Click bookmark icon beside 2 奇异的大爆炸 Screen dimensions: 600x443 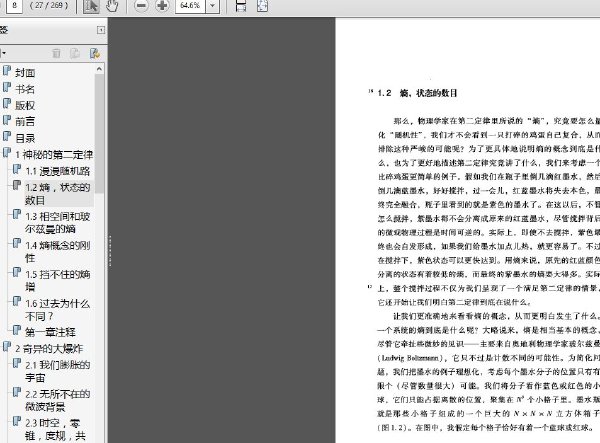7,347
